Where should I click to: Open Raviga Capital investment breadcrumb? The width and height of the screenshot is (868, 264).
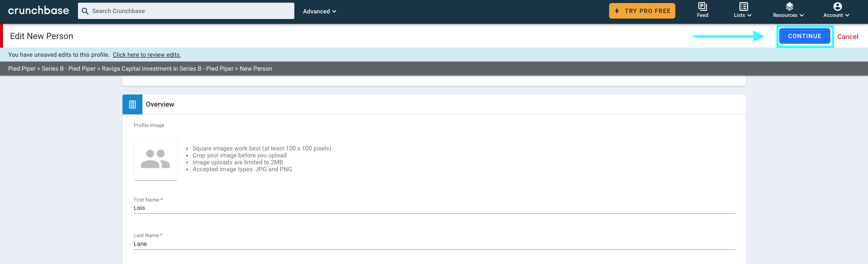pos(168,68)
